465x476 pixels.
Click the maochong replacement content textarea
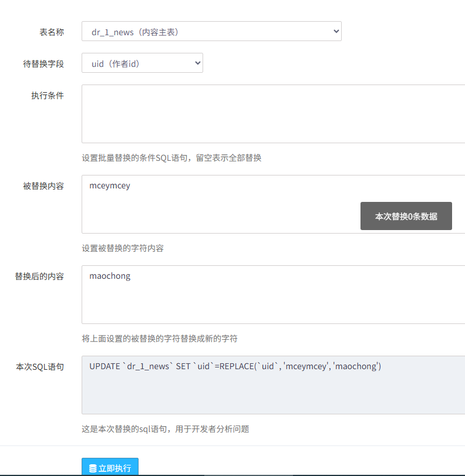coord(273,295)
